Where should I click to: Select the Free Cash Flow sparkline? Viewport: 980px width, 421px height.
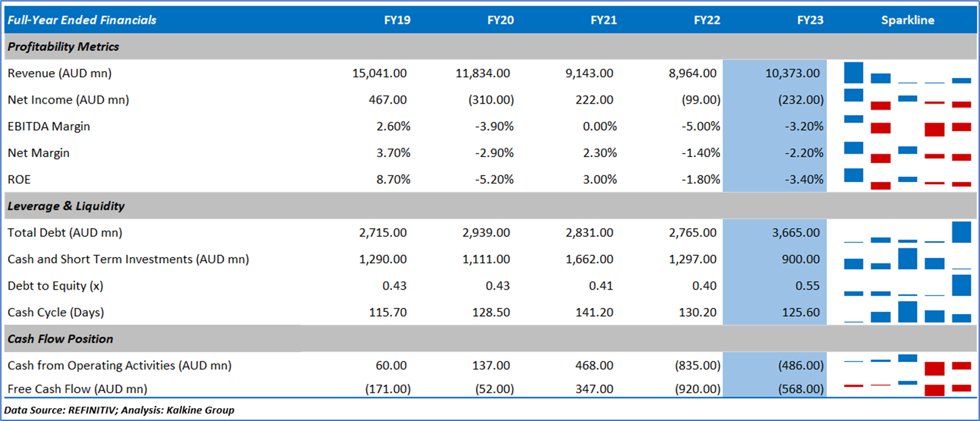[907, 389]
